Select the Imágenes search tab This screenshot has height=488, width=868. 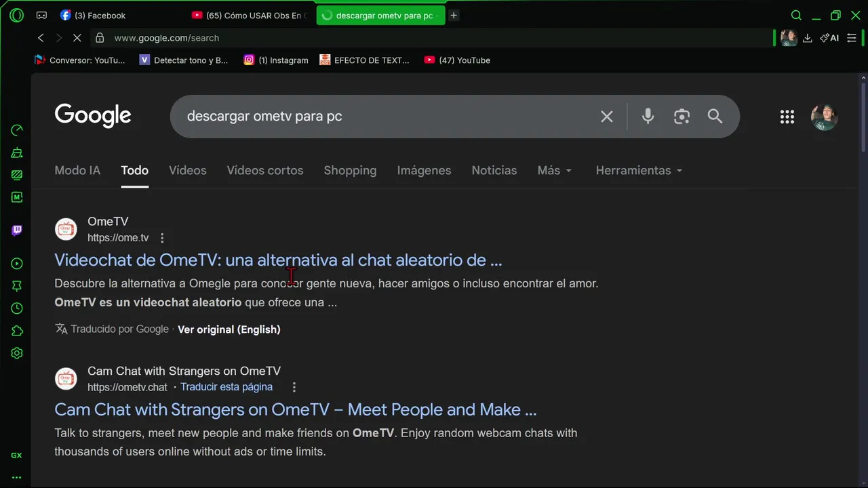click(424, 170)
